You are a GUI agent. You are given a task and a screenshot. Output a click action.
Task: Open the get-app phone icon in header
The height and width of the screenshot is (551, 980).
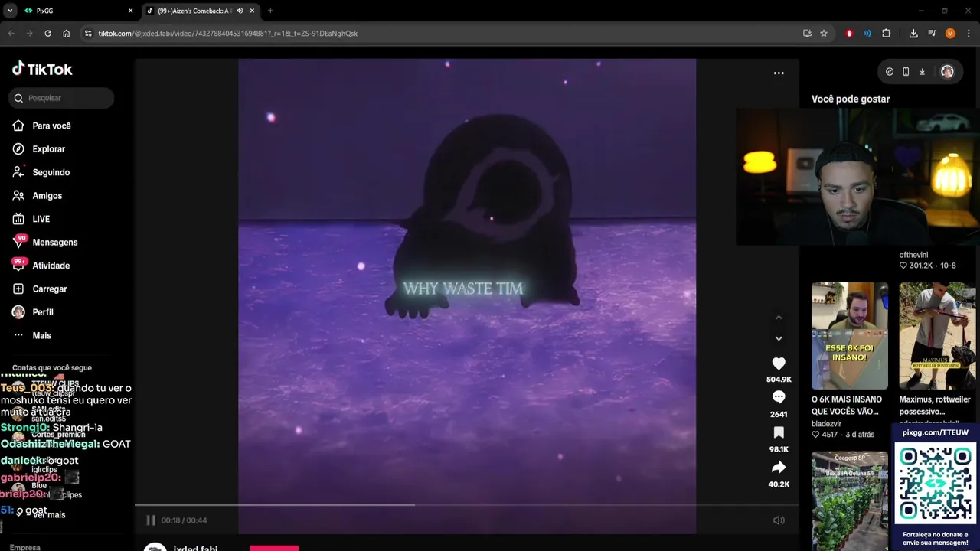point(906,72)
